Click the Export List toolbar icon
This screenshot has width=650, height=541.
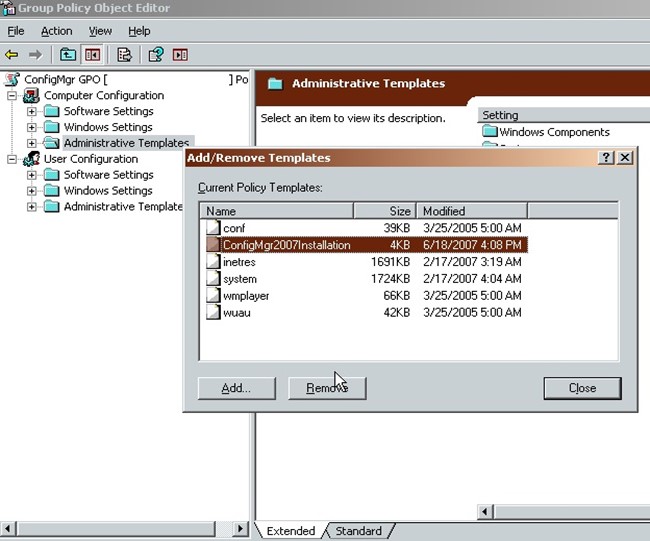(124, 55)
